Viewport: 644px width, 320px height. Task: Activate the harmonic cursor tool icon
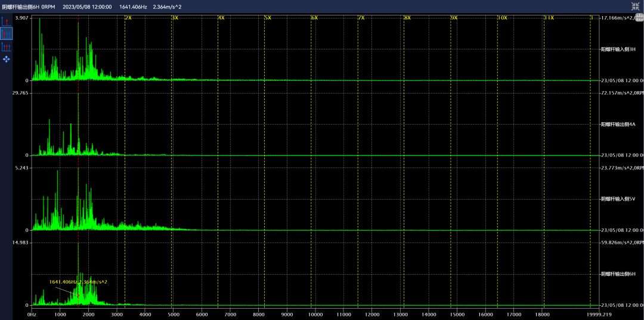(6, 34)
